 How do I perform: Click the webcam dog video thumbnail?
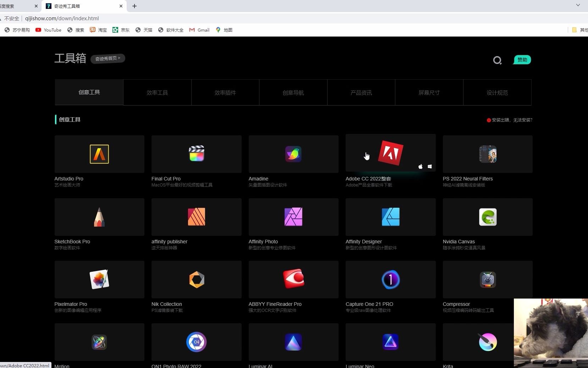pos(551,333)
